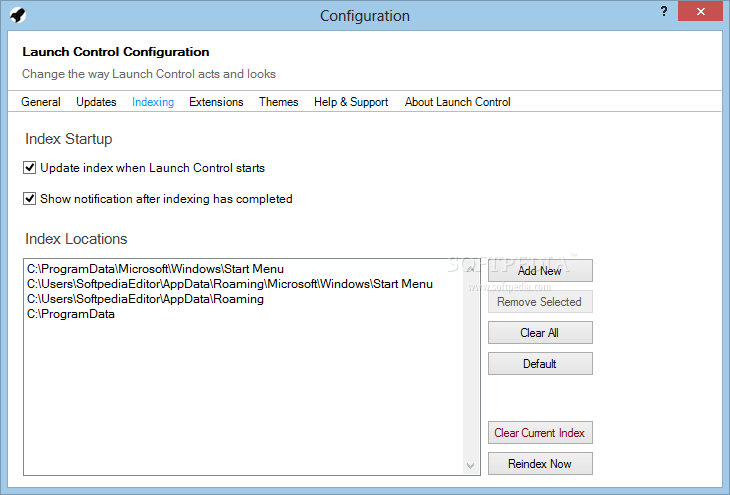The width and height of the screenshot is (730, 495).
Task: Select the Indexing tab
Action: tap(153, 102)
